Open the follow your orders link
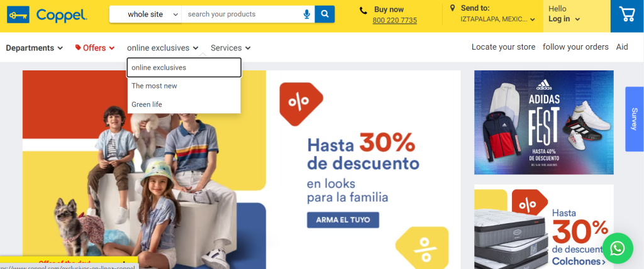 [575, 47]
